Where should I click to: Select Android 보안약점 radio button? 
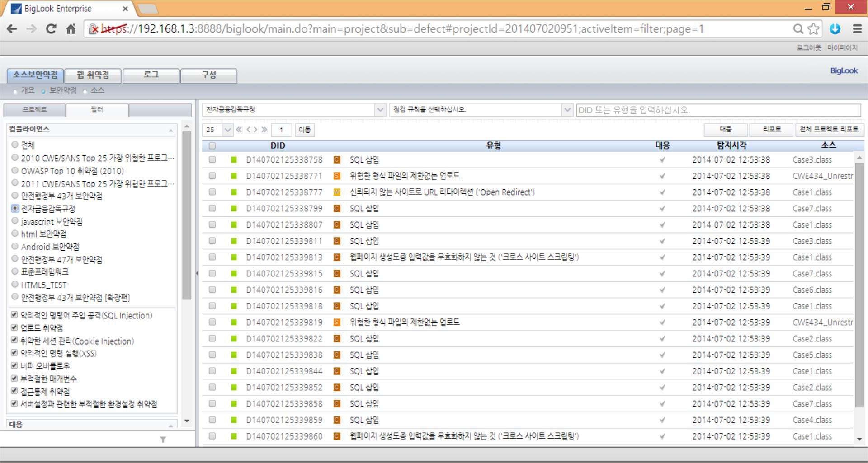pos(15,246)
